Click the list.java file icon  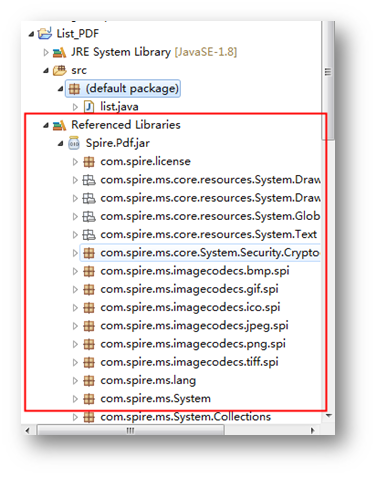tap(89, 107)
